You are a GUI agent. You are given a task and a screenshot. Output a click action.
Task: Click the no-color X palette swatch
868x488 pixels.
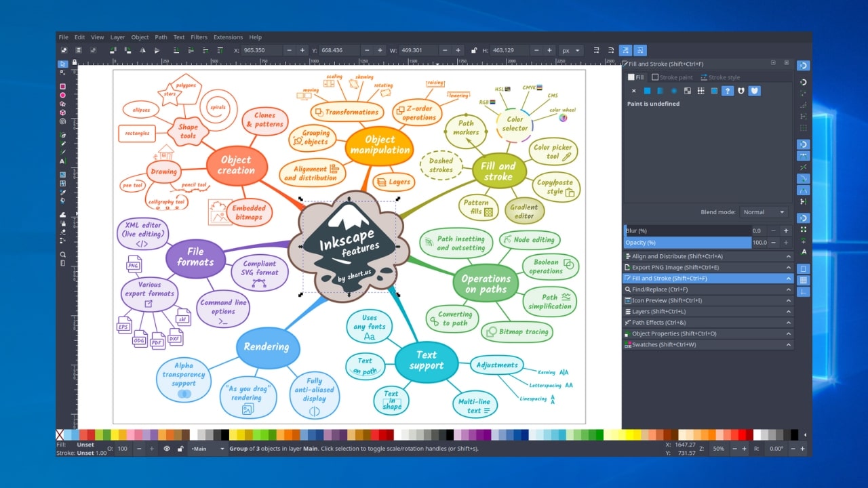pyautogui.click(x=60, y=434)
